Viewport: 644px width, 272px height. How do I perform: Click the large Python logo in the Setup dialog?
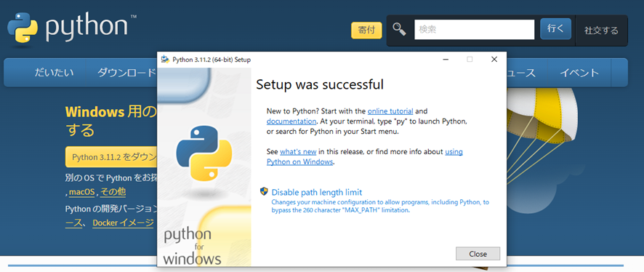204,153
